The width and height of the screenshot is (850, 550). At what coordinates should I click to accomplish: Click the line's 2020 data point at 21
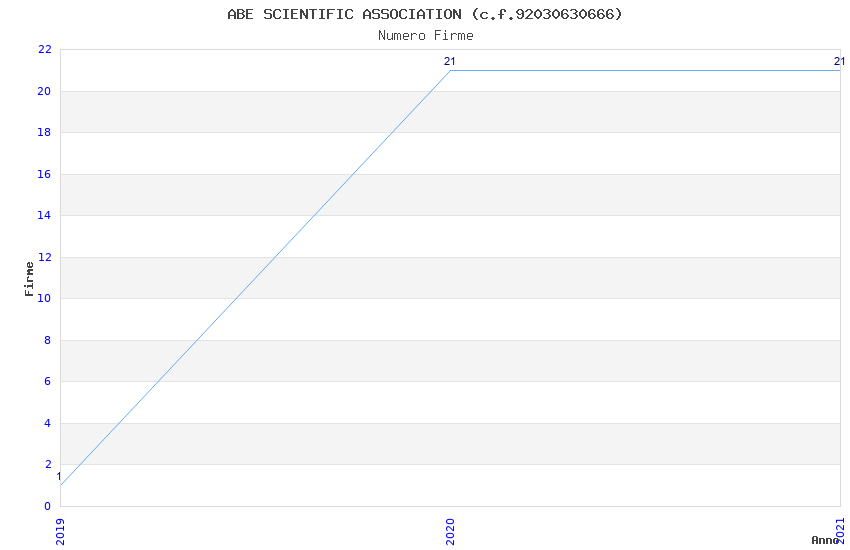(x=450, y=70)
